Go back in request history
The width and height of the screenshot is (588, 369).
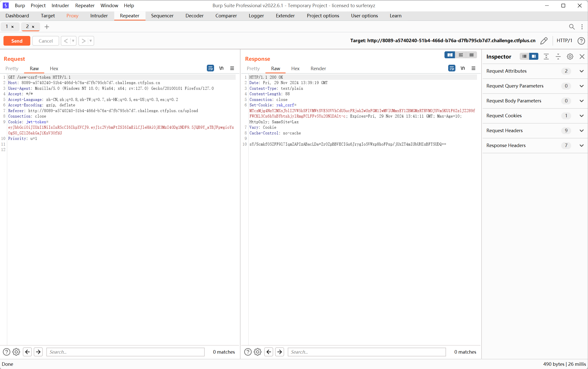coord(66,41)
